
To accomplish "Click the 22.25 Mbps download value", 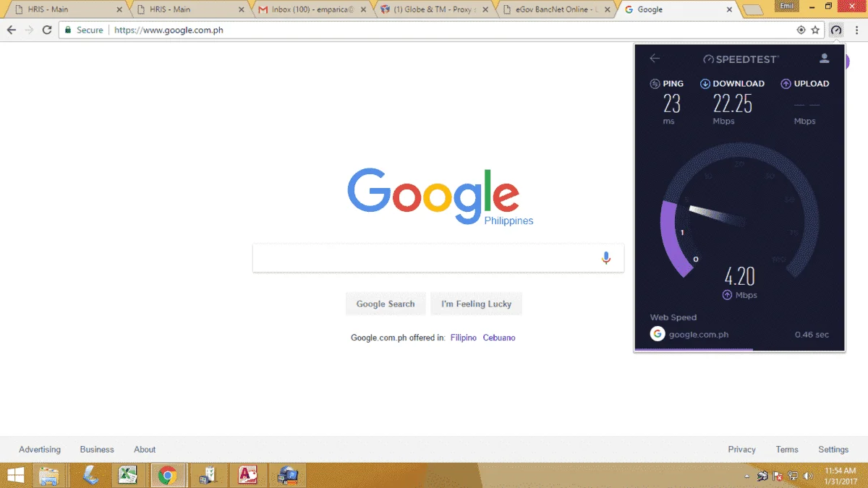I will (x=733, y=103).
